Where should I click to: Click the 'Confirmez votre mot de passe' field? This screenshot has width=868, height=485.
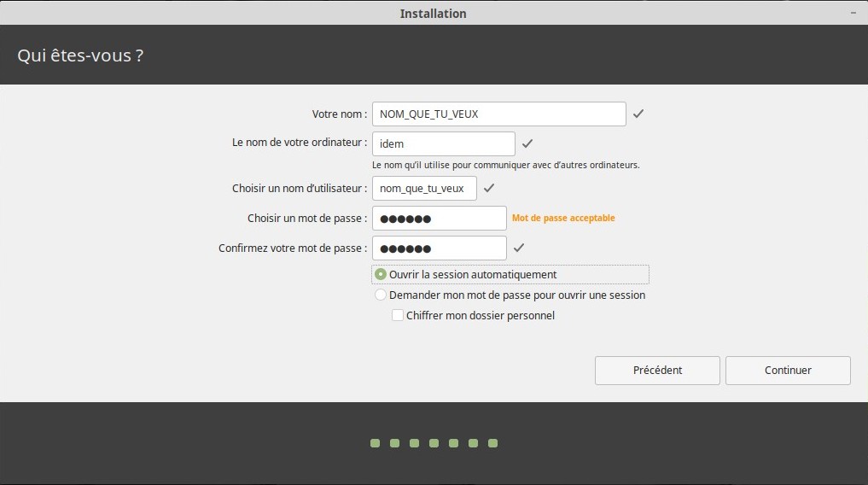pos(440,248)
